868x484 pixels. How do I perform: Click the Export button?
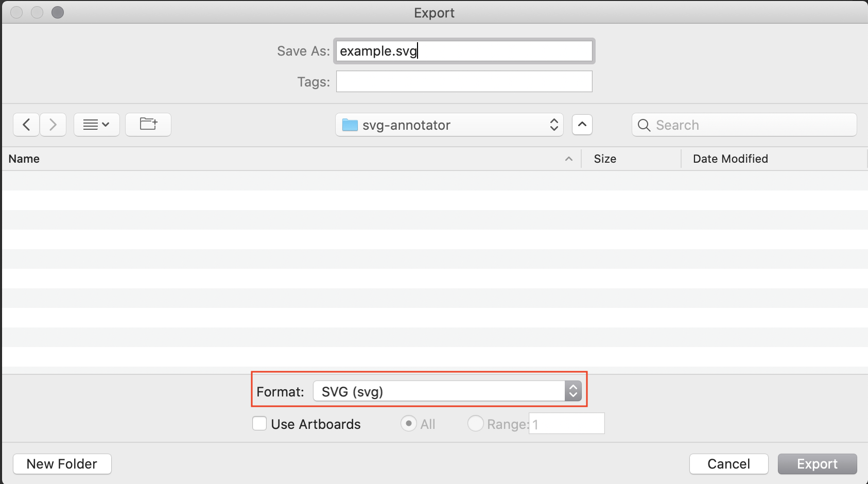pos(818,464)
